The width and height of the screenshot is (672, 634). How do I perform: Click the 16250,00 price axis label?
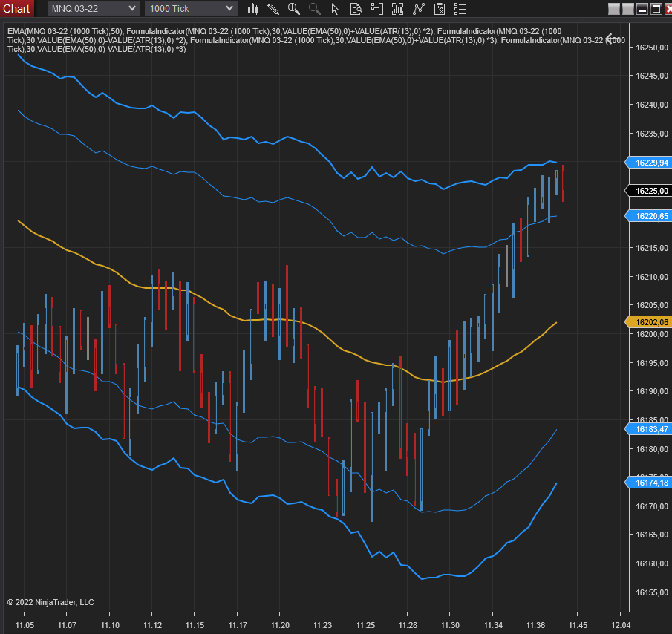pyautogui.click(x=652, y=48)
